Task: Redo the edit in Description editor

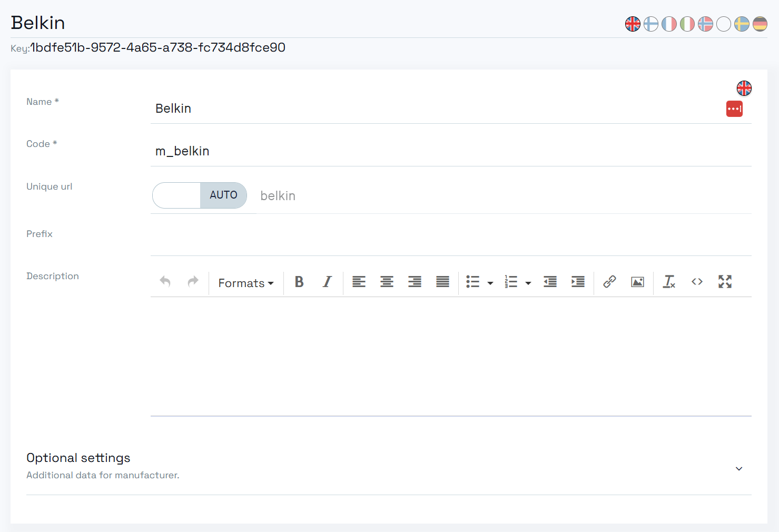Action: [193, 282]
